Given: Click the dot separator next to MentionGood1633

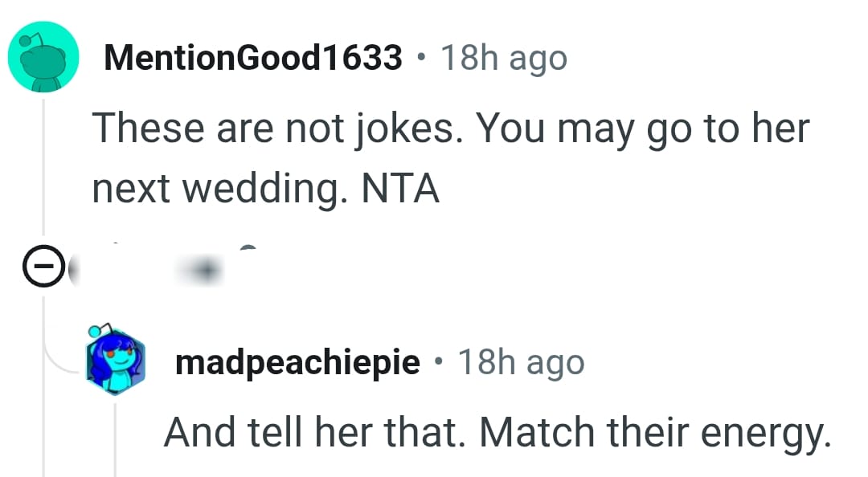Looking at the screenshot, I should click(424, 57).
